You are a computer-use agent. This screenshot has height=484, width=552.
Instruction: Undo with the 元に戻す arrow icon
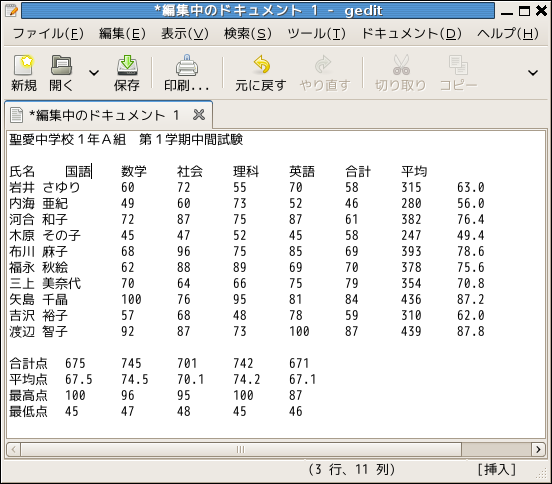[262, 64]
